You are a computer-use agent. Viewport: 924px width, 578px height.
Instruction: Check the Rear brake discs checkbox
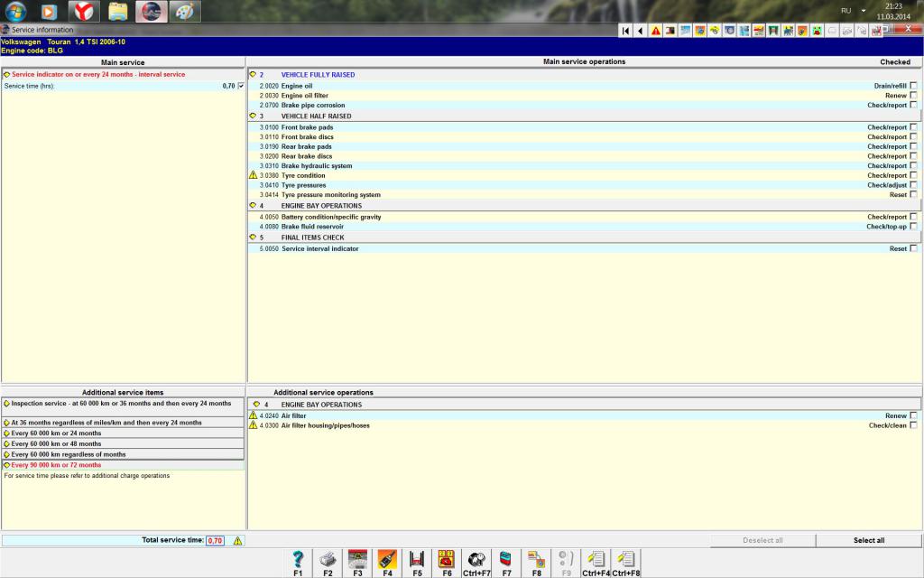click(x=913, y=155)
